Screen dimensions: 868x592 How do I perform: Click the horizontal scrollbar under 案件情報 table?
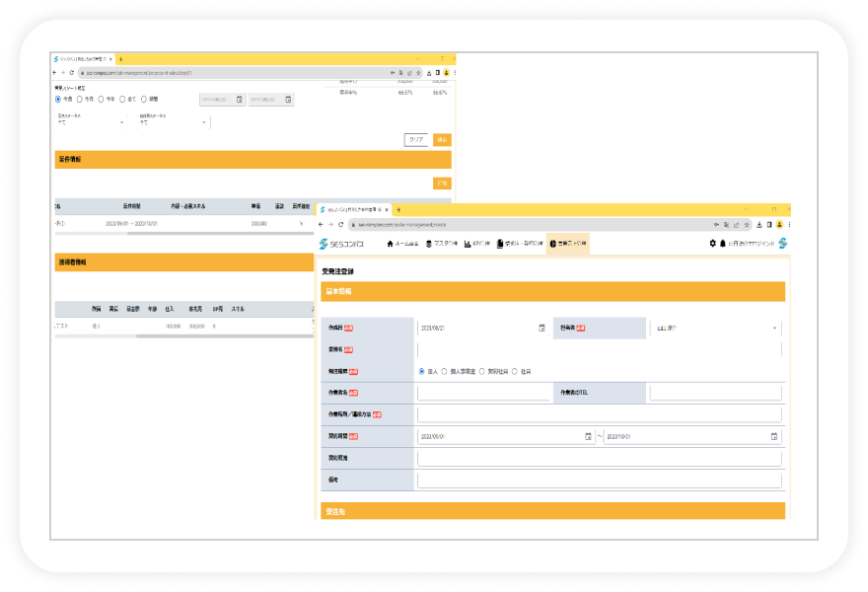pos(184,233)
